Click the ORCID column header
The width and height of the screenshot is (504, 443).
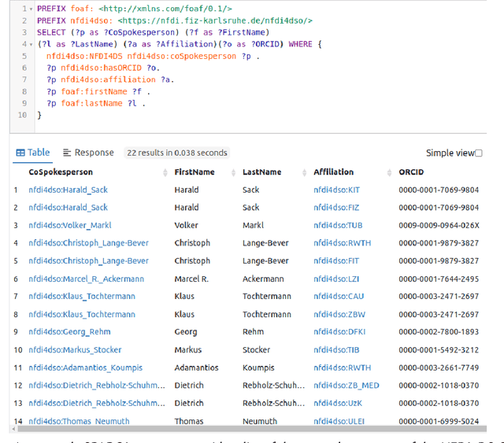[411, 172]
